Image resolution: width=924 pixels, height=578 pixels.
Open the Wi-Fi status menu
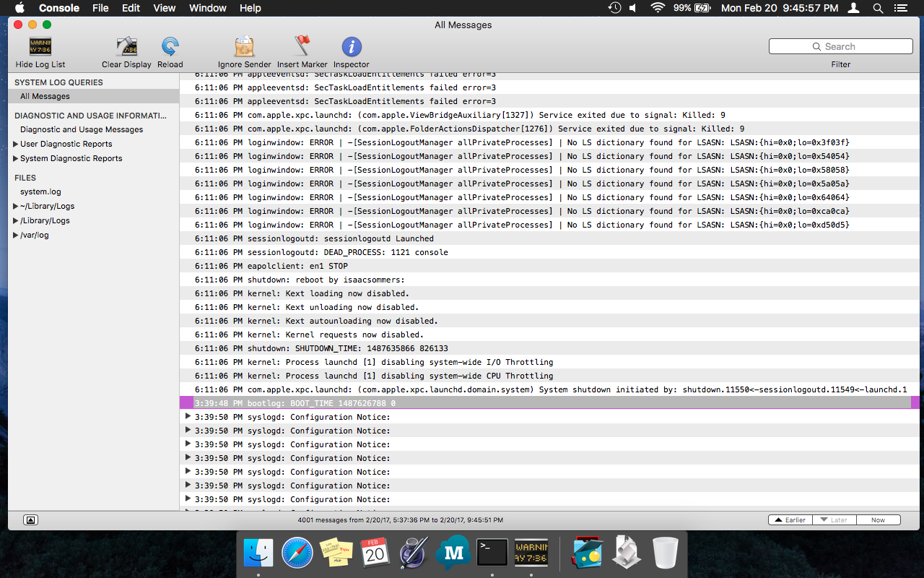657,8
